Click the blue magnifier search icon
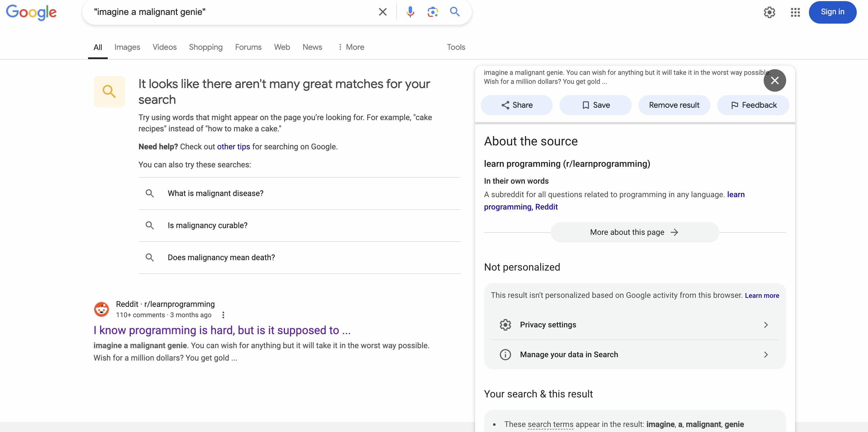The image size is (868, 432). [x=455, y=12]
